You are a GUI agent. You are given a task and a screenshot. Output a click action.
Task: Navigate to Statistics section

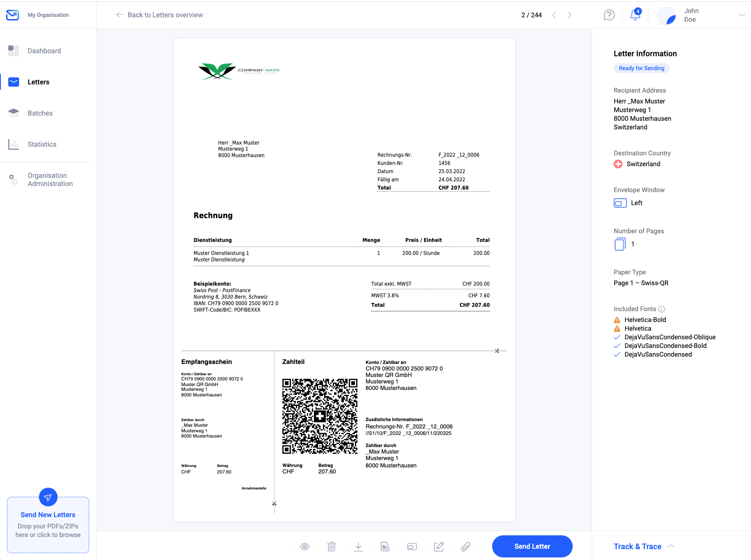[42, 144]
